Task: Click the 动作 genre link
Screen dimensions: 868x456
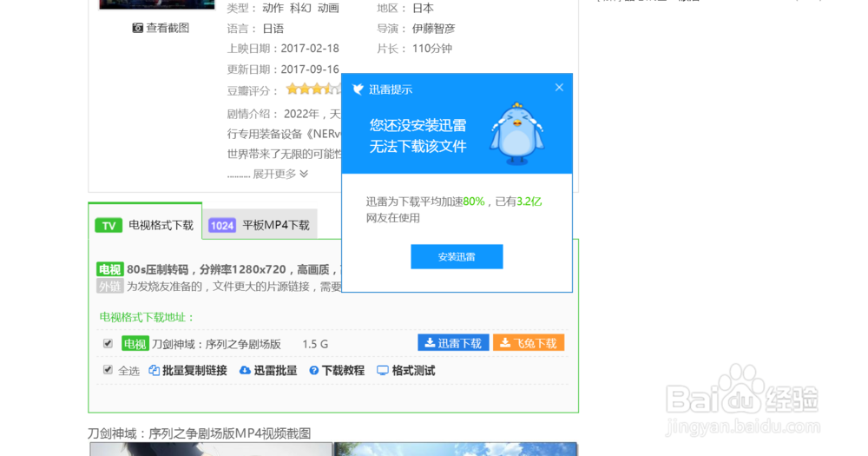Action: tap(273, 9)
